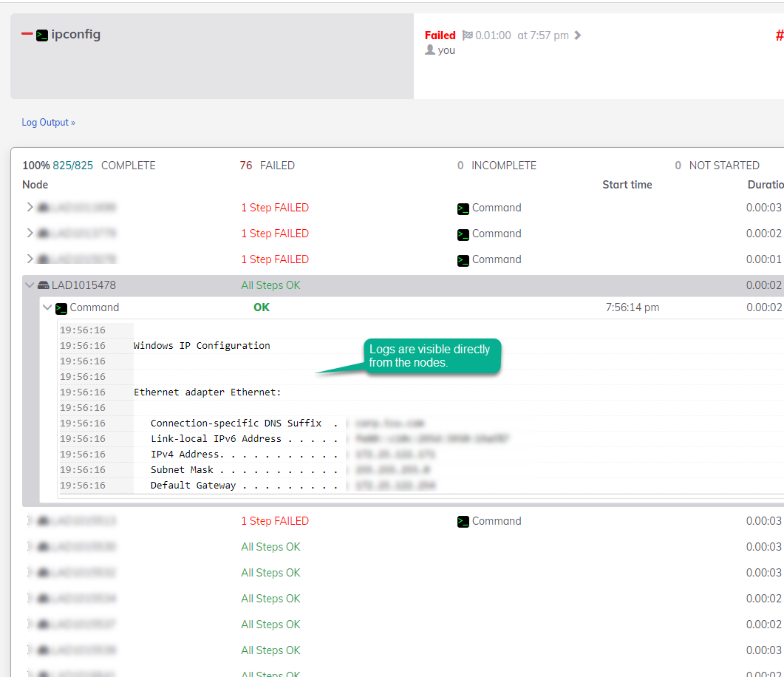This screenshot has height=677, width=784.
Task: Collapse the LAD1015478 node using its chevron
Action: pos(28,284)
